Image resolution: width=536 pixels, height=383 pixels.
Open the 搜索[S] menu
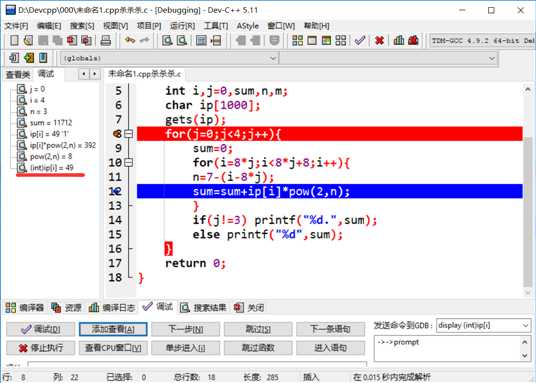coord(82,26)
